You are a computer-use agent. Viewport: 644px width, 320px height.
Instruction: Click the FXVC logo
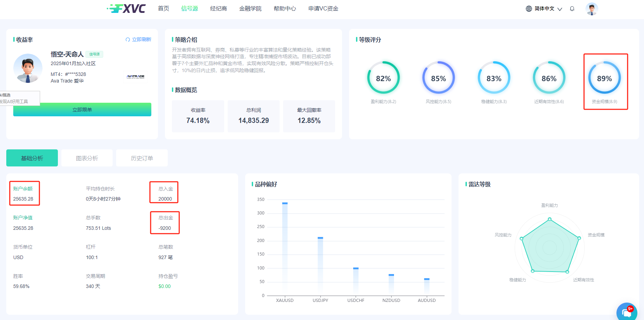(127, 8)
